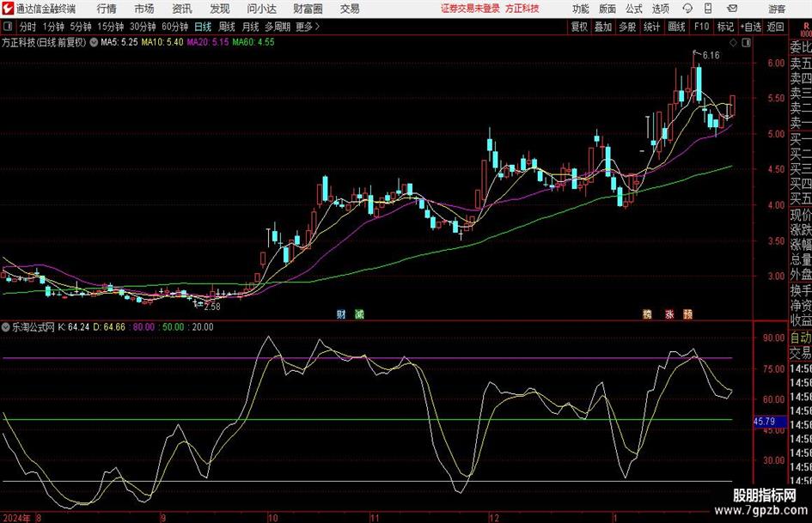
Task: Open the 功能 menu
Action: pos(581,9)
